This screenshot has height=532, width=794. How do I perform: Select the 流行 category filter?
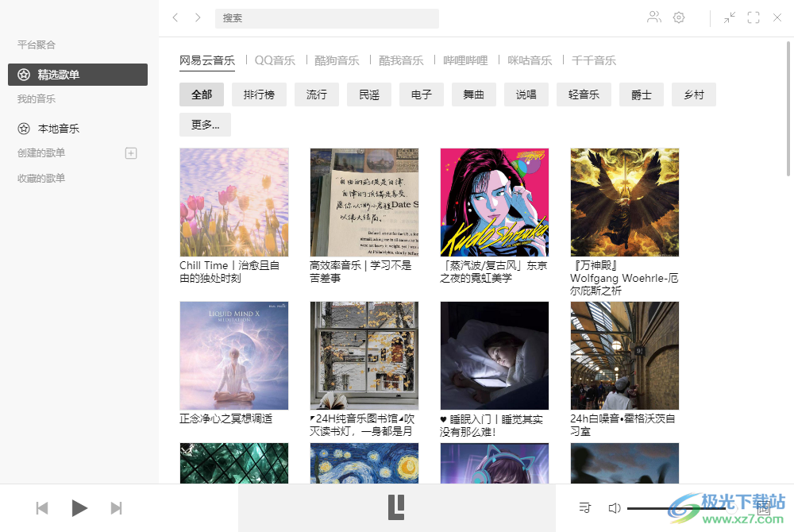click(317, 94)
